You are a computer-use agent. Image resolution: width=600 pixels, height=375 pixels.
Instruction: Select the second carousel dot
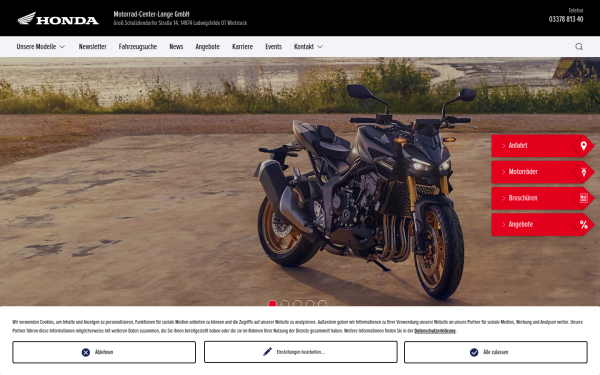(285, 303)
